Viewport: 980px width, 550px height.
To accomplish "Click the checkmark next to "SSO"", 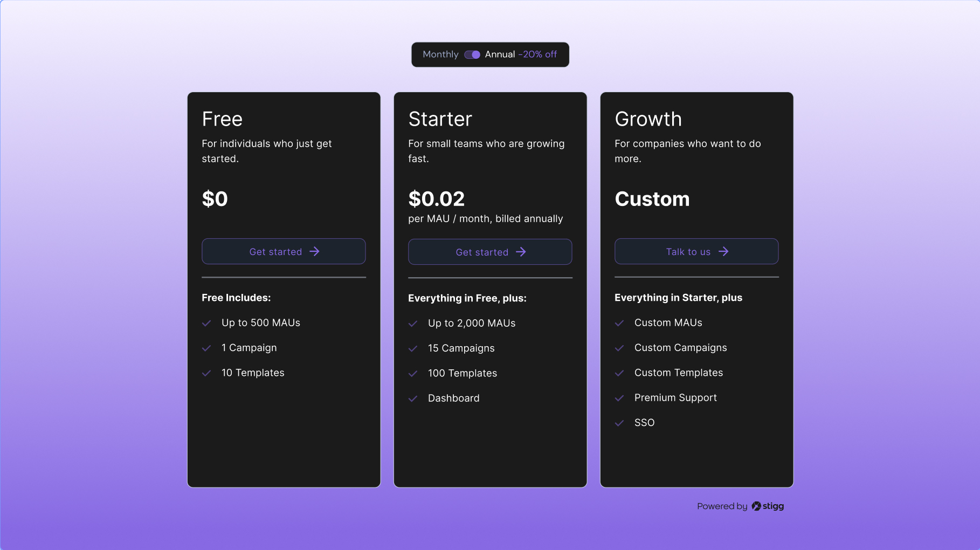I will [619, 423].
